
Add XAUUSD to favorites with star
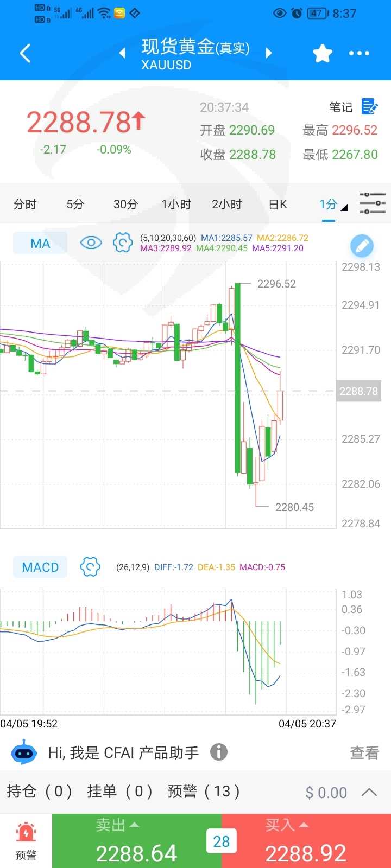coord(322,53)
